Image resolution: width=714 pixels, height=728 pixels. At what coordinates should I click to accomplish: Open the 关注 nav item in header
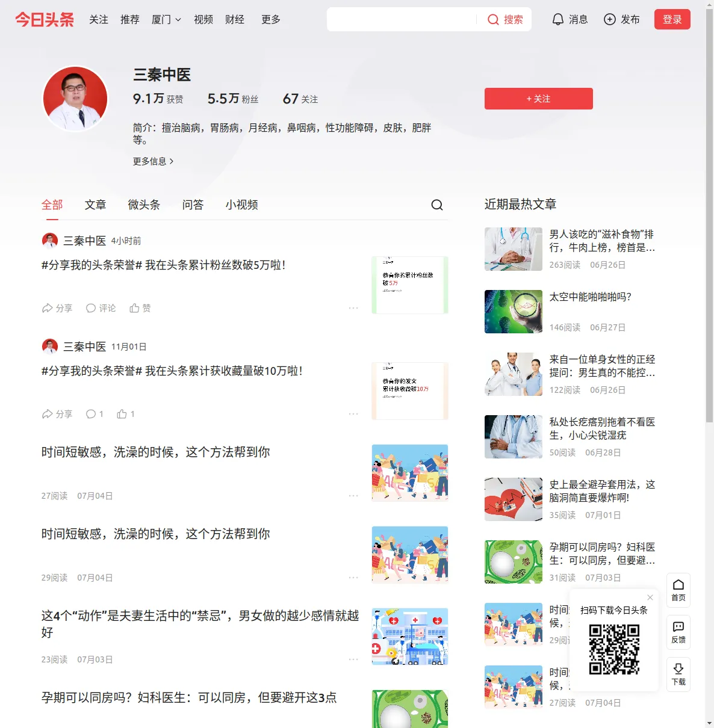point(99,19)
